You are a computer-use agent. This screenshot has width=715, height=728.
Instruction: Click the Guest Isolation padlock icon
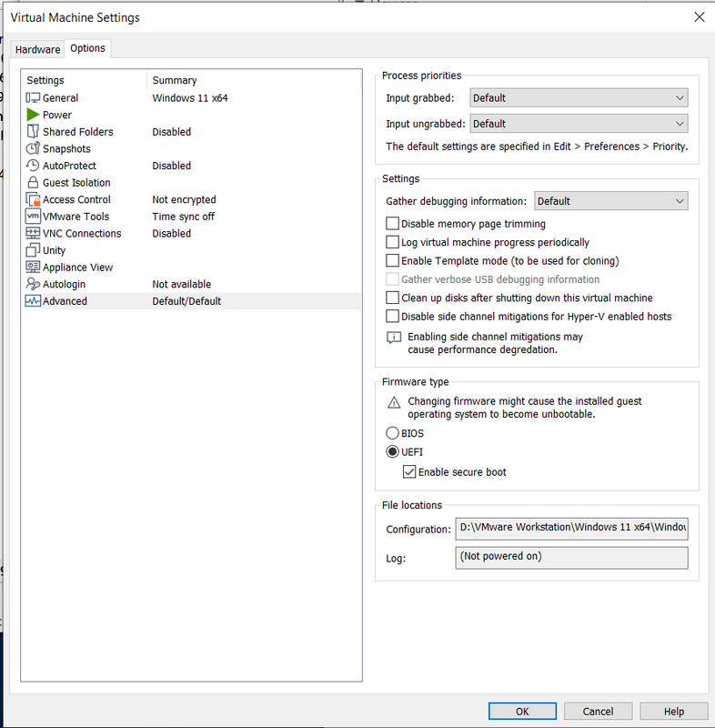(33, 183)
